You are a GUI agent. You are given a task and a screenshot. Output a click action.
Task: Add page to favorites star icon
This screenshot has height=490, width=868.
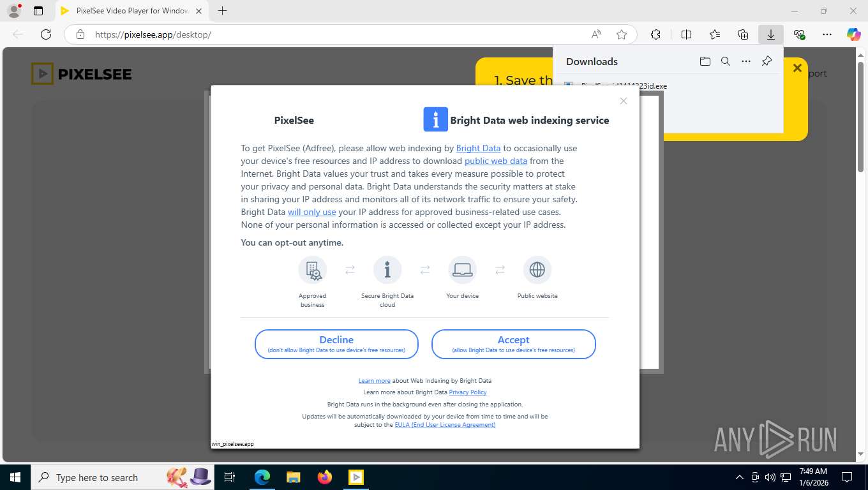tap(622, 34)
